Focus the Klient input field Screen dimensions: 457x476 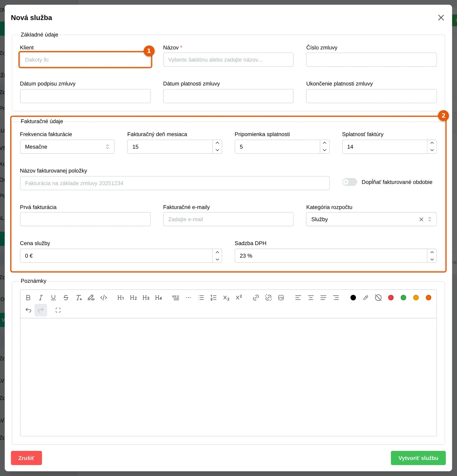pos(85,60)
